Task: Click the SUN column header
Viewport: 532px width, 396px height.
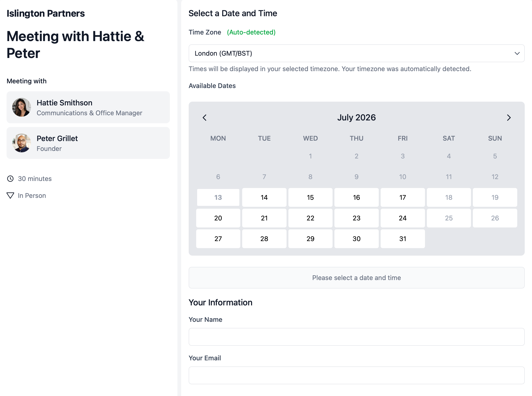Action: point(495,138)
